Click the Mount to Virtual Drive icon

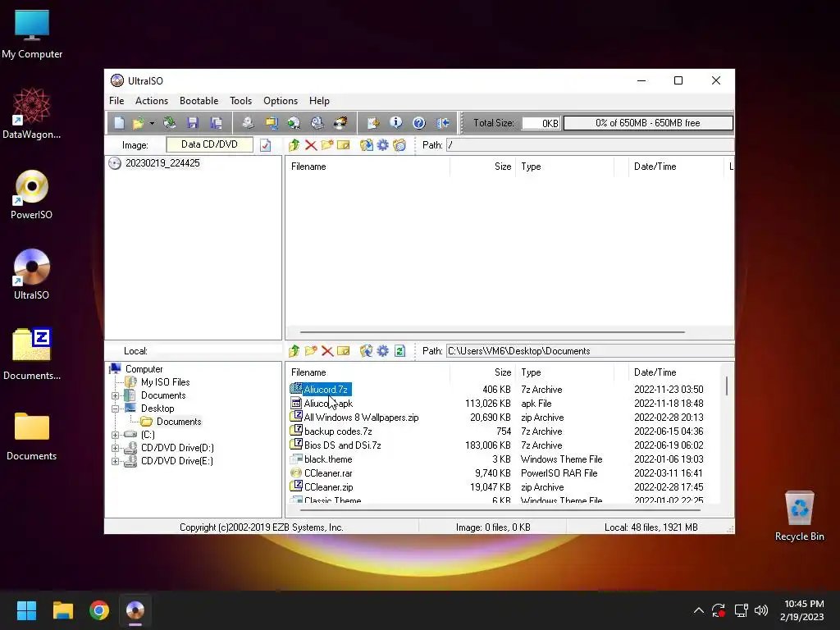pyautogui.click(x=317, y=123)
